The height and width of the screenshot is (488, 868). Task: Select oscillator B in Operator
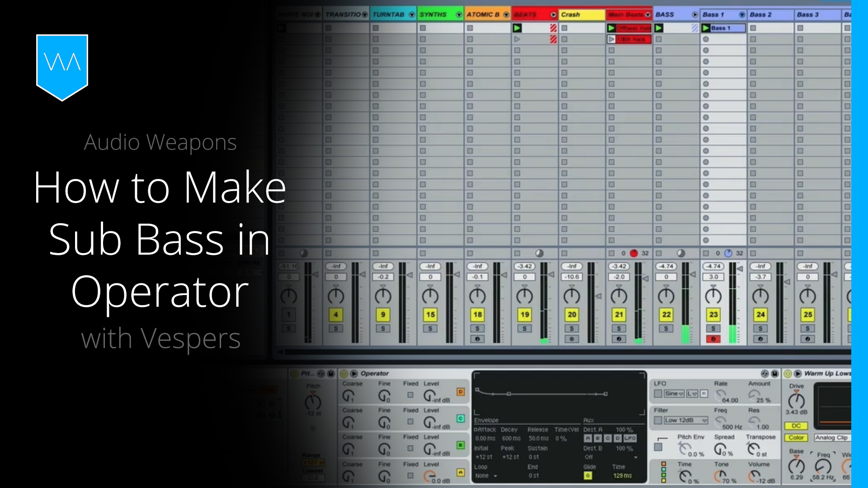coord(461,446)
